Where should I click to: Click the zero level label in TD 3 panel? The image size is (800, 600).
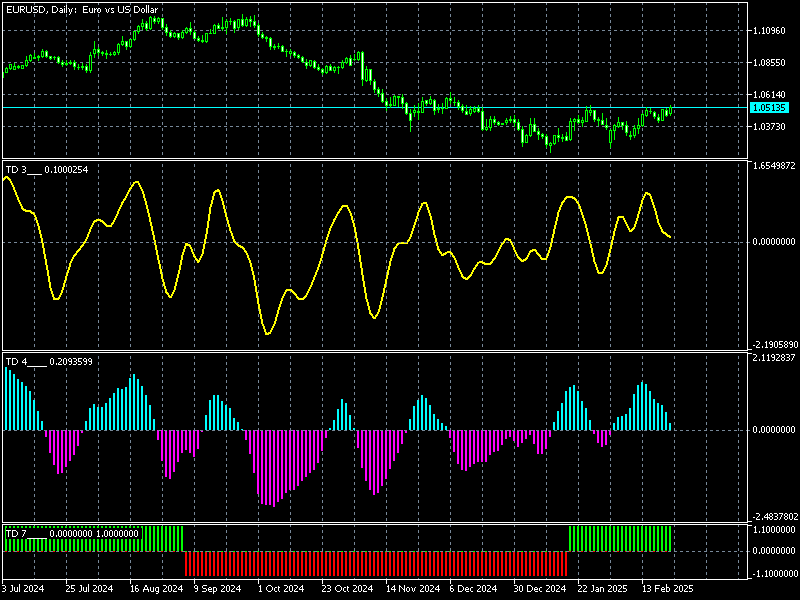(774, 242)
